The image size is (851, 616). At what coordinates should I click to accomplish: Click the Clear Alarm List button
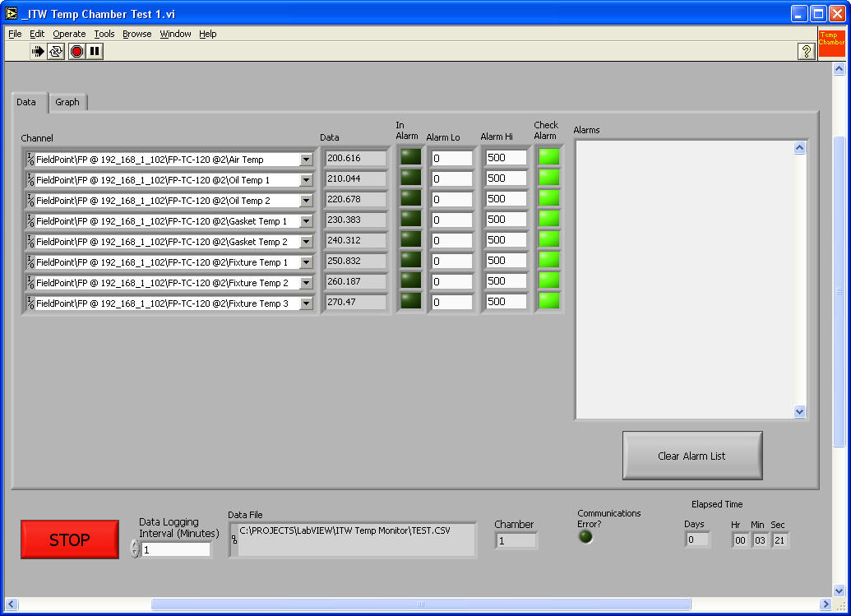pyautogui.click(x=691, y=456)
